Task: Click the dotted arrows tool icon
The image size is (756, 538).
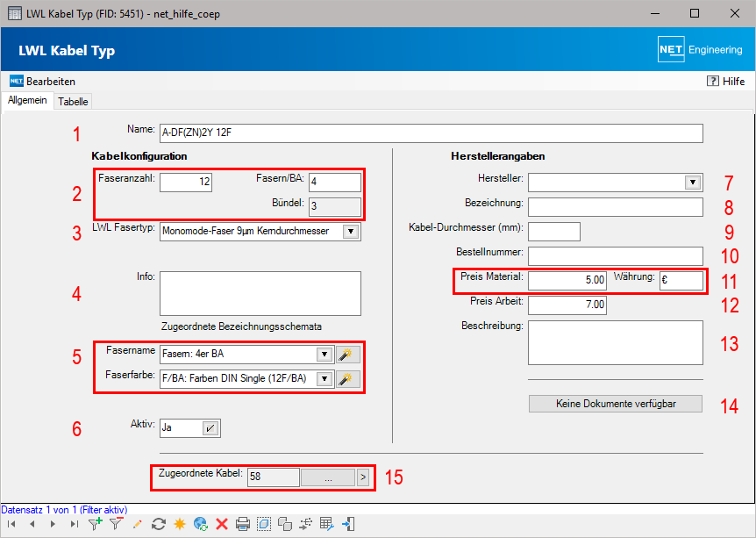Action: [306, 524]
